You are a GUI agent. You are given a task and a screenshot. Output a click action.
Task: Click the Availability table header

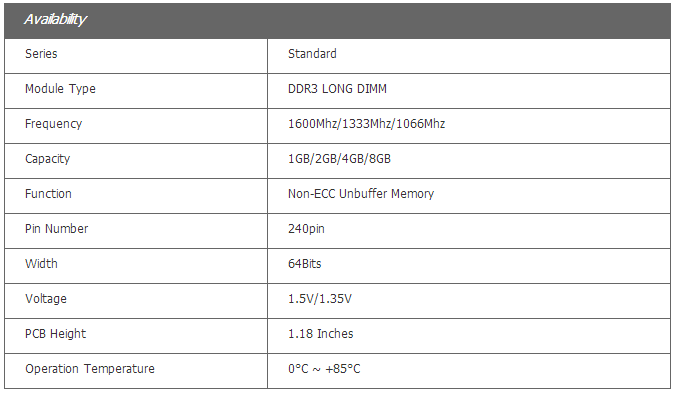[x=338, y=21]
